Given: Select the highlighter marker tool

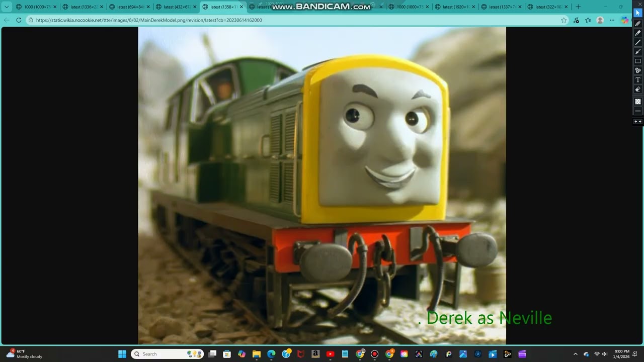Looking at the screenshot, I should click(637, 33).
